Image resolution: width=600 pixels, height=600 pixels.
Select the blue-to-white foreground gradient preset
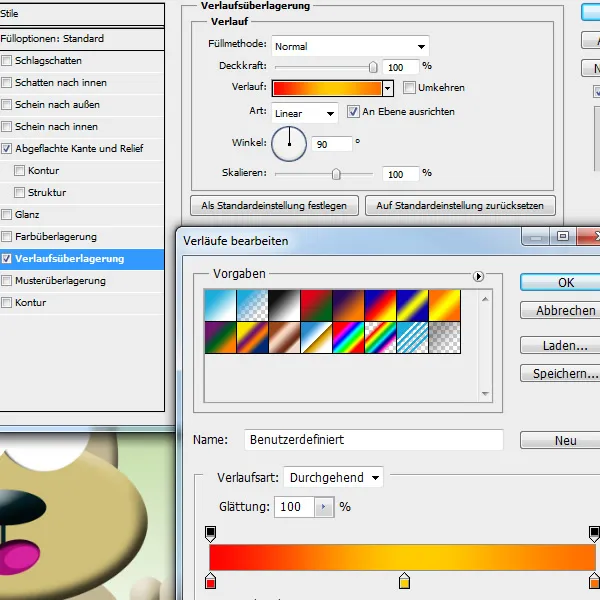[220, 305]
